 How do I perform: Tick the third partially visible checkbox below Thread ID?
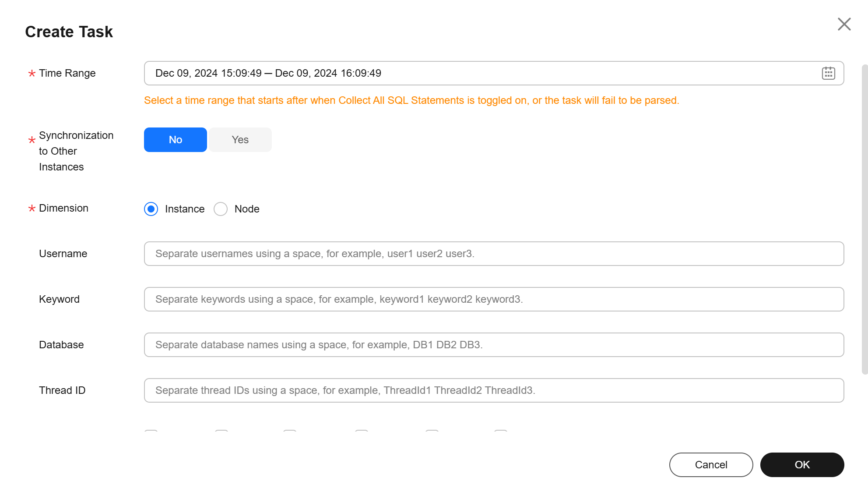pos(290,431)
